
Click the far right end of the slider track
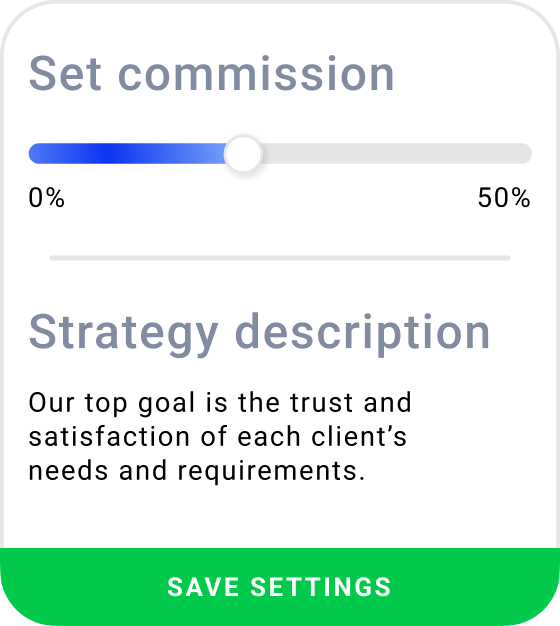[x=526, y=154]
